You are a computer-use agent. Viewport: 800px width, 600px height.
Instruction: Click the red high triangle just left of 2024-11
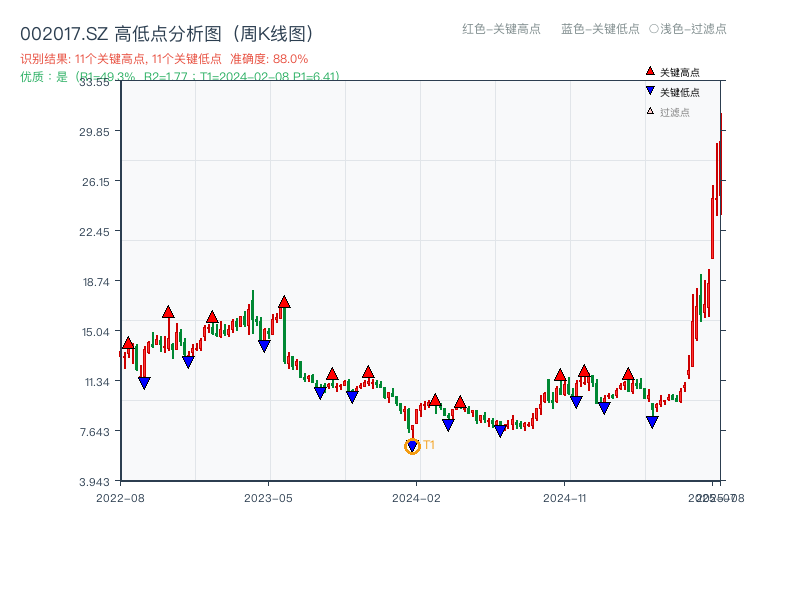[x=560, y=375]
